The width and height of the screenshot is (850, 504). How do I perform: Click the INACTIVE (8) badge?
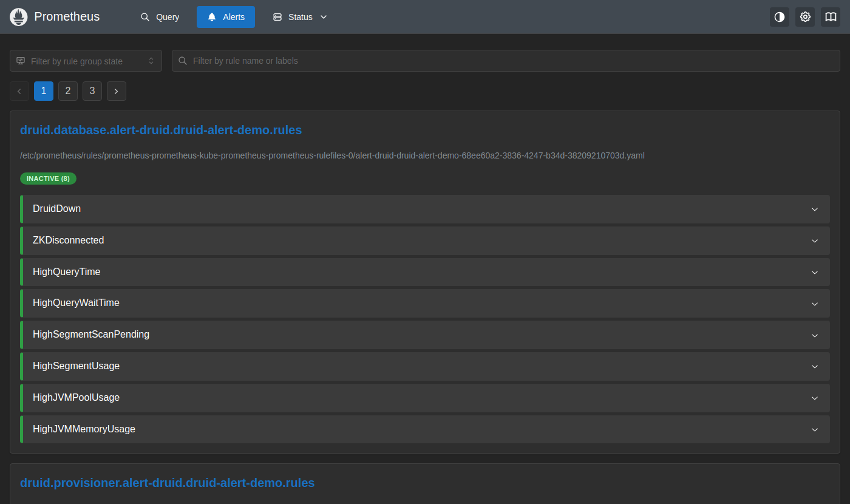(x=48, y=179)
